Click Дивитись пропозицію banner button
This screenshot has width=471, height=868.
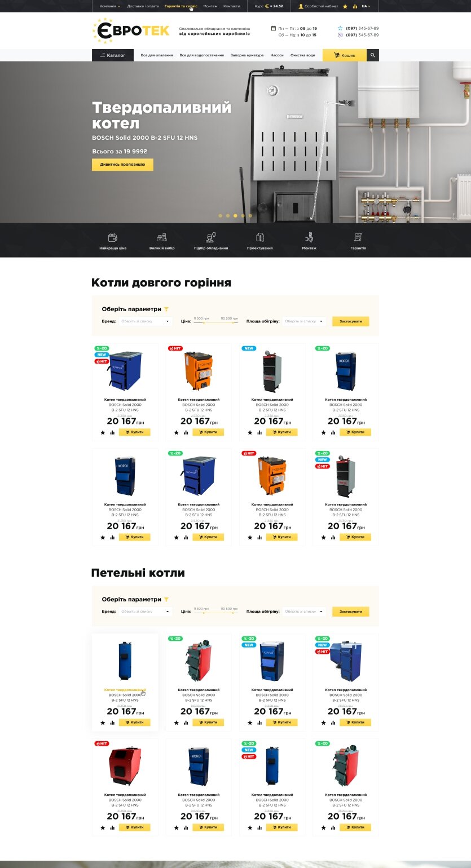(x=122, y=165)
